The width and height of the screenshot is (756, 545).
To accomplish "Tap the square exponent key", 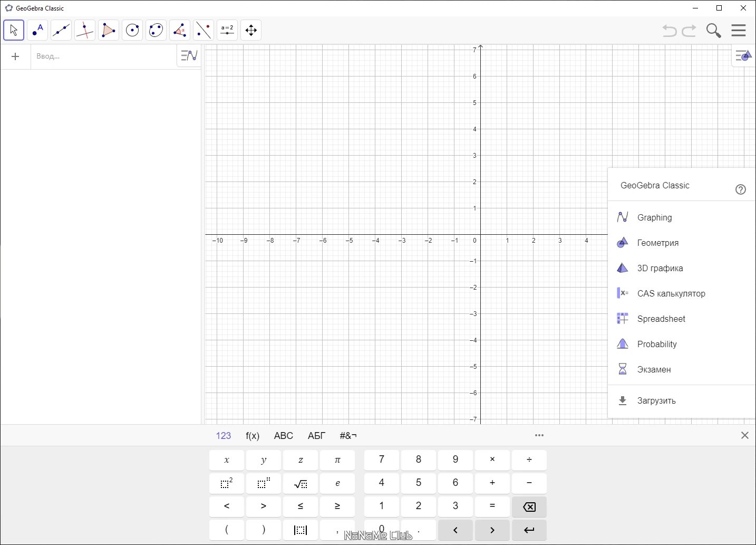I will (x=227, y=483).
